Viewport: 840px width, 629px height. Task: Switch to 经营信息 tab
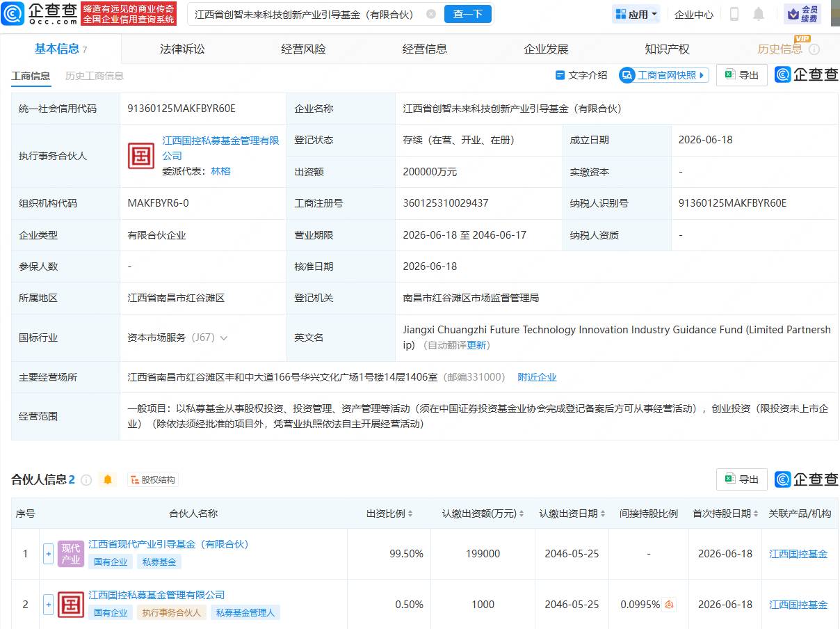[x=425, y=49]
